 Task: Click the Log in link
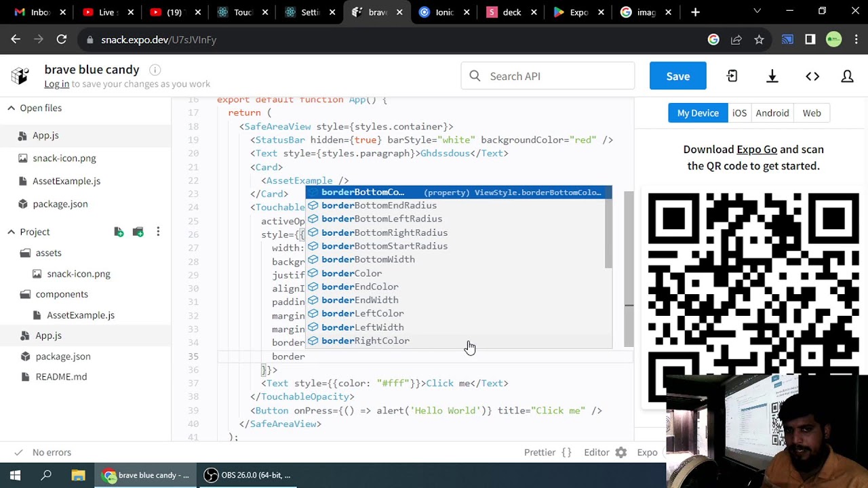tap(56, 84)
